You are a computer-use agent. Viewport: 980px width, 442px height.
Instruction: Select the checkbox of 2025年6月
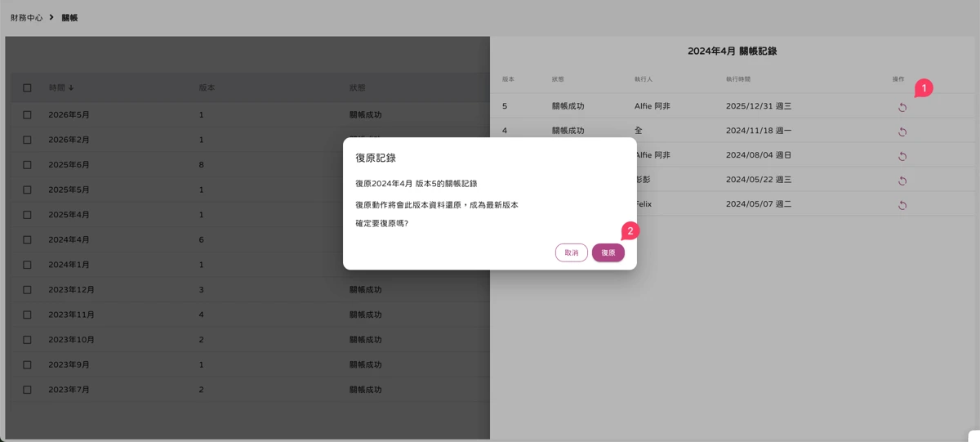coord(27,165)
